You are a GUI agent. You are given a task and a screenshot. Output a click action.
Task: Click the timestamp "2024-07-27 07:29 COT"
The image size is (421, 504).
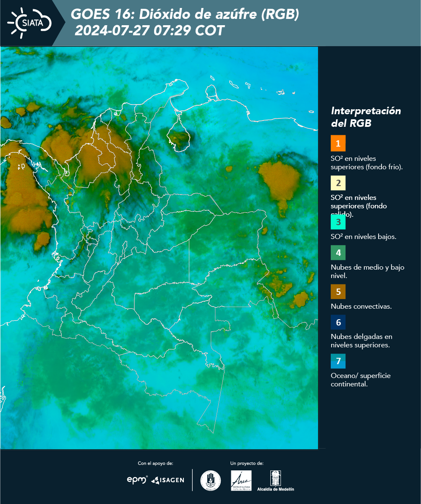tap(149, 31)
